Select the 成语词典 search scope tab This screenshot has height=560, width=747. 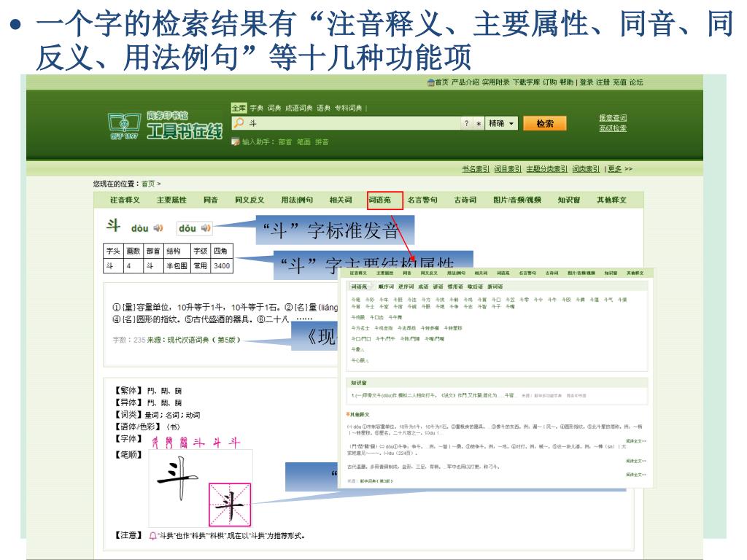298,108
